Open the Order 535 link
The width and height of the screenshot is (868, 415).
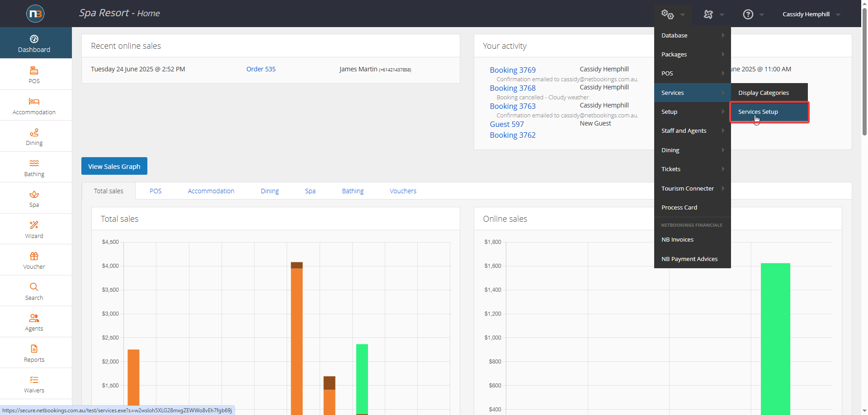pyautogui.click(x=261, y=69)
